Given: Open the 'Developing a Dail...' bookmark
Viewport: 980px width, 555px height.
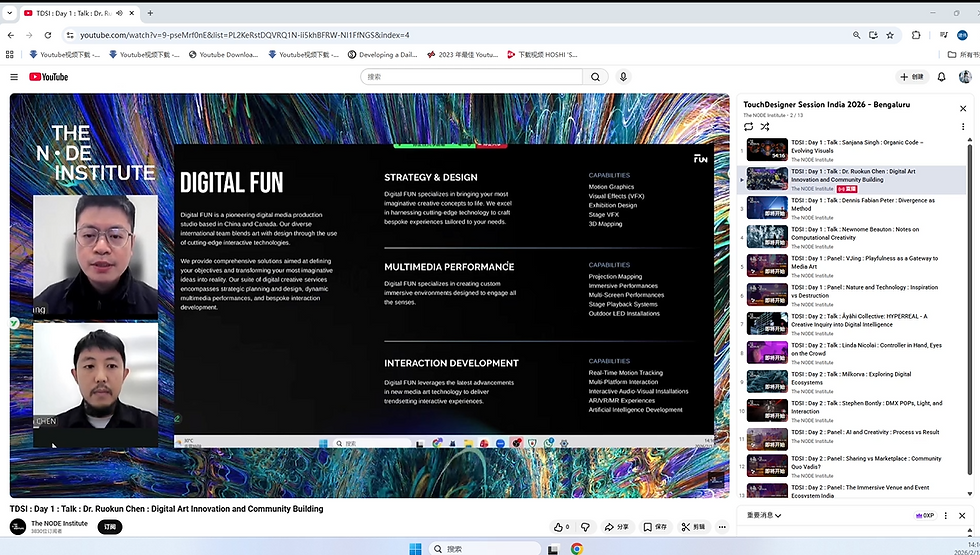Looking at the screenshot, I should (382, 54).
